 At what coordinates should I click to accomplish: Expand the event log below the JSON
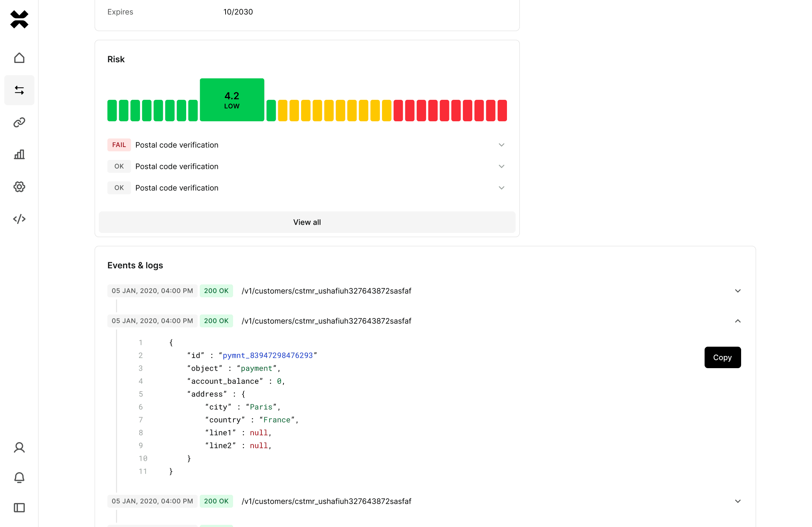738,501
